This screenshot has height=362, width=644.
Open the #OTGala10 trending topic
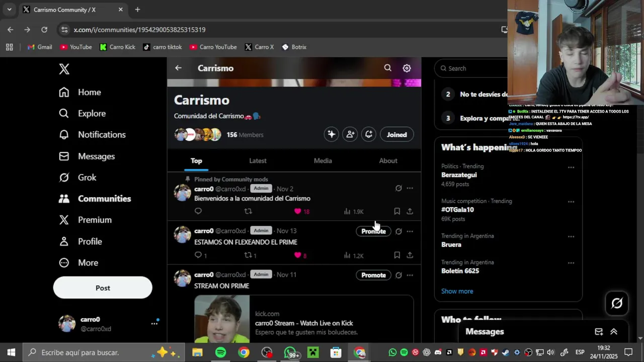click(457, 210)
